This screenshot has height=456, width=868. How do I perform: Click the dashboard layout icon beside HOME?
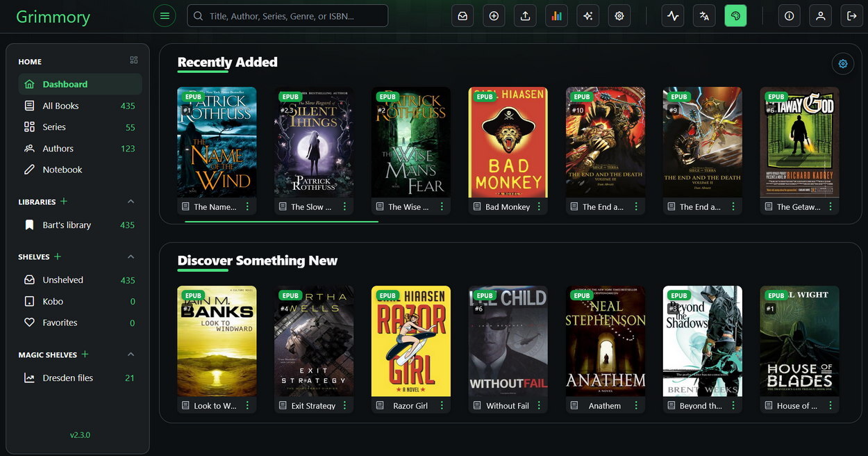click(x=134, y=60)
